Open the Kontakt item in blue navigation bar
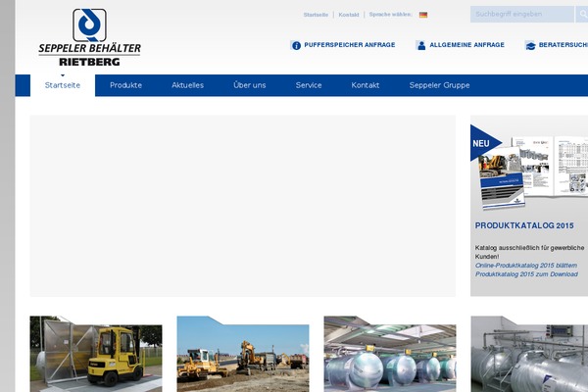Screen dimensions: 588x392 pyautogui.click(x=366, y=85)
